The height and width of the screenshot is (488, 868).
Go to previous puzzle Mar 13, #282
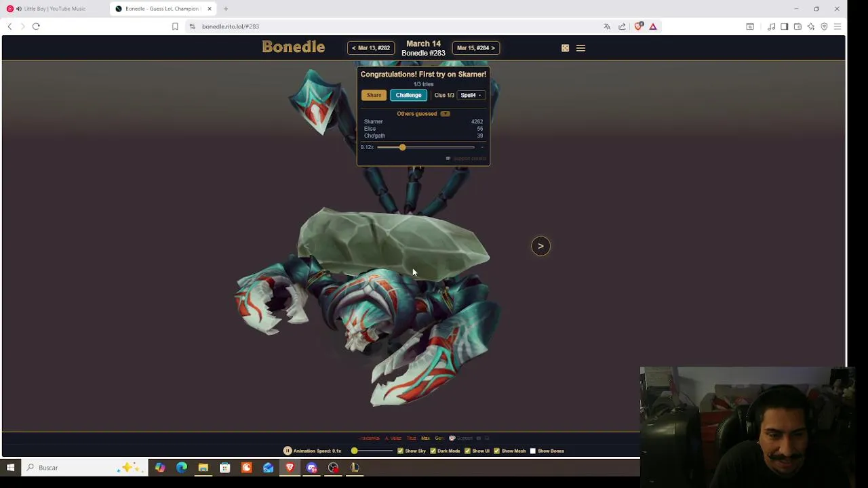click(371, 48)
